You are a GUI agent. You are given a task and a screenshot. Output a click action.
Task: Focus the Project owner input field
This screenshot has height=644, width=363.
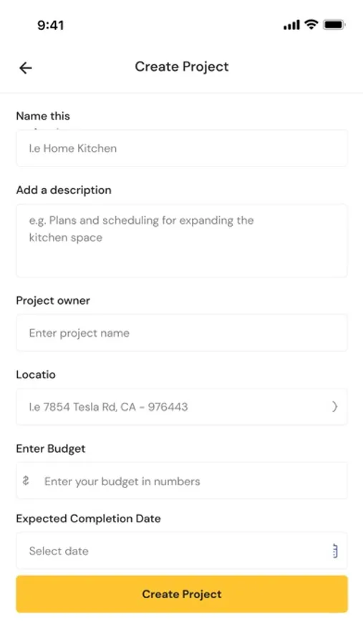pyautogui.click(x=182, y=333)
